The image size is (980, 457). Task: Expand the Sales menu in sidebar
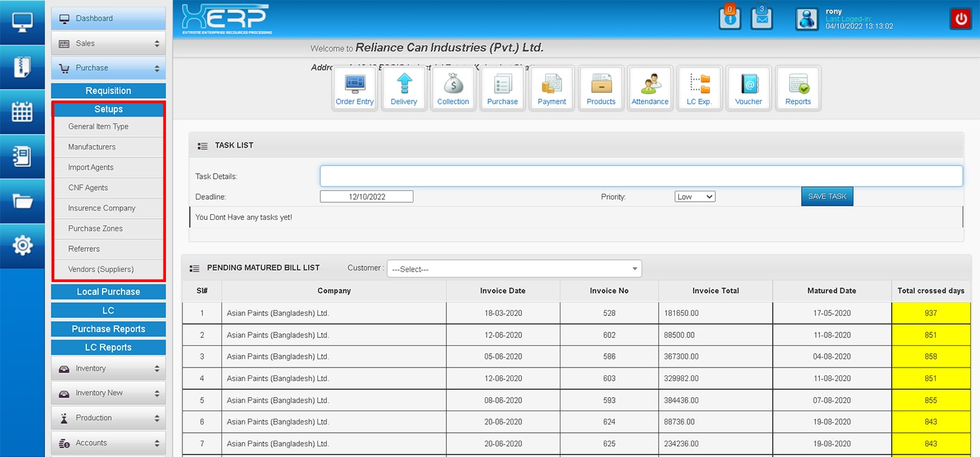tap(108, 44)
